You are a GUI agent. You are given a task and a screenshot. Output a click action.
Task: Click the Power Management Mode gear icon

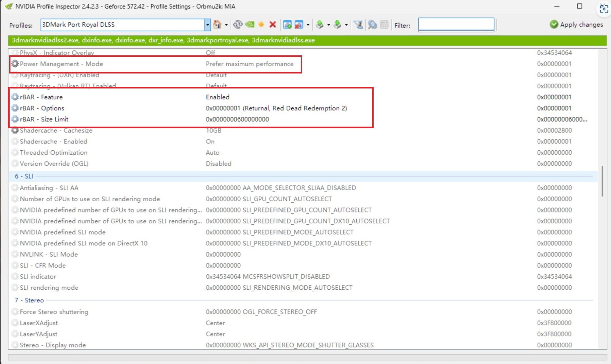[15, 64]
